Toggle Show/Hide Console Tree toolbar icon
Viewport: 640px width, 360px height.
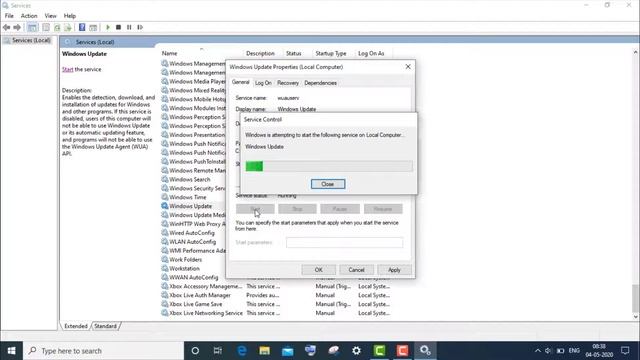(32, 27)
